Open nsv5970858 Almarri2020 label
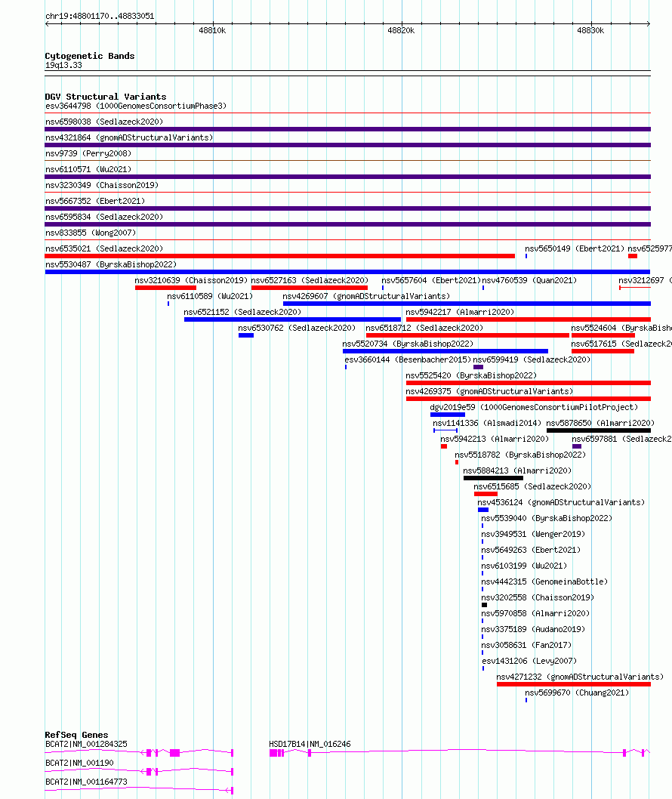 (535, 612)
